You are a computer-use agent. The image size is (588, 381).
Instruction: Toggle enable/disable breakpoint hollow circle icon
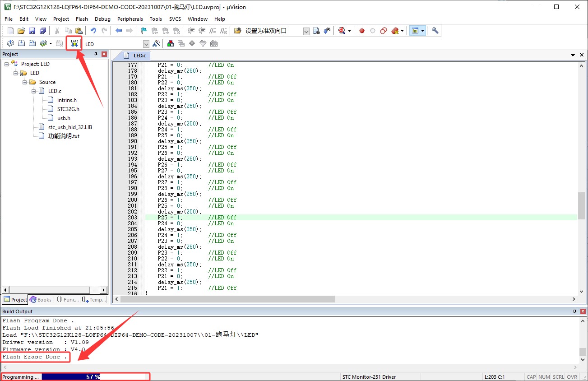coord(372,31)
